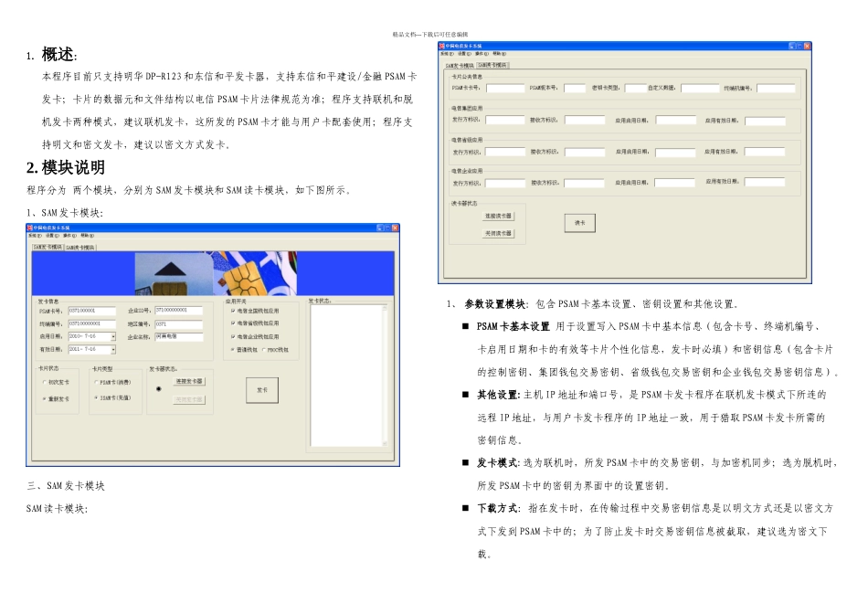868x614 pixels.
Task: Open 系统 menu in the card-reading window
Action: point(447,54)
